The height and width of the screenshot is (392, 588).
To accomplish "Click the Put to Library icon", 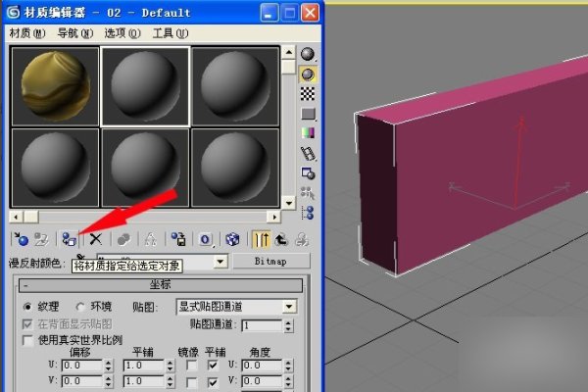I will coord(178,239).
